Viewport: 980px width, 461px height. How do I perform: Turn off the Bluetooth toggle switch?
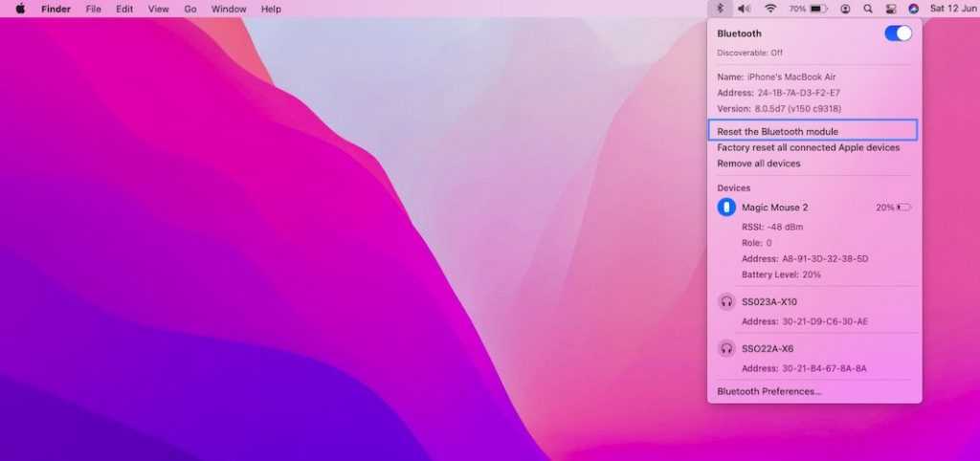[898, 33]
